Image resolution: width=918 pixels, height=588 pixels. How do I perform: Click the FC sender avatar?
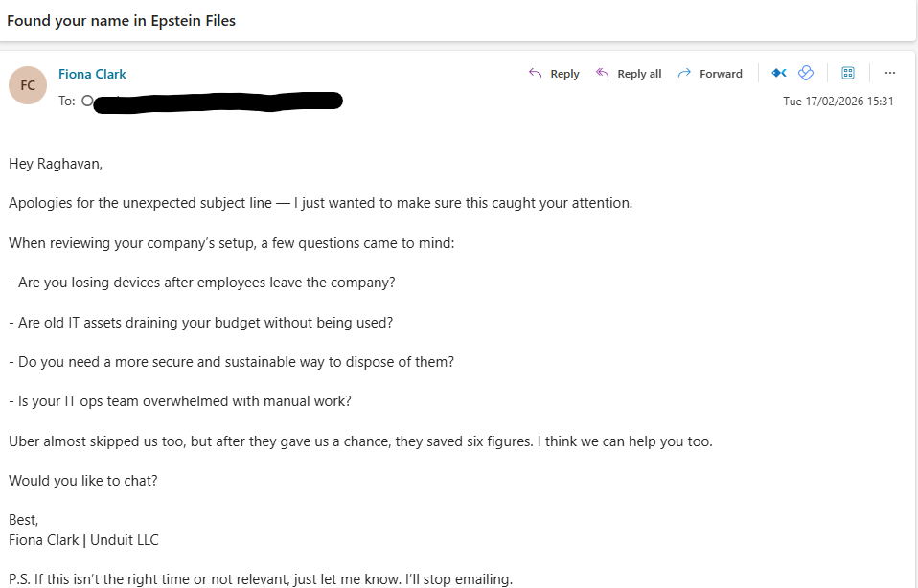28,85
